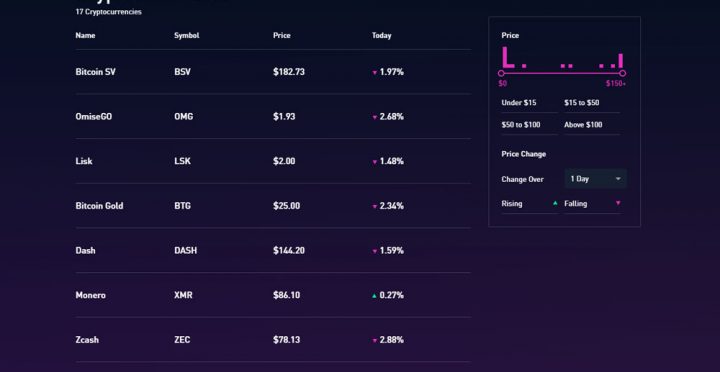Viewport: 720px width, 372px height.
Task: Toggle the Under $15 price filter
Action: tap(529, 103)
